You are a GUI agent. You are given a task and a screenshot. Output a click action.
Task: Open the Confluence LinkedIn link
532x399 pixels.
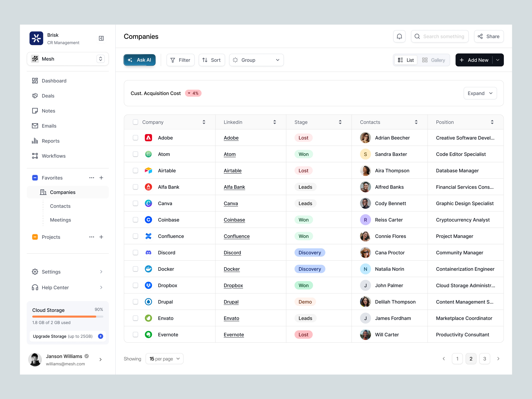[x=237, y=236]
